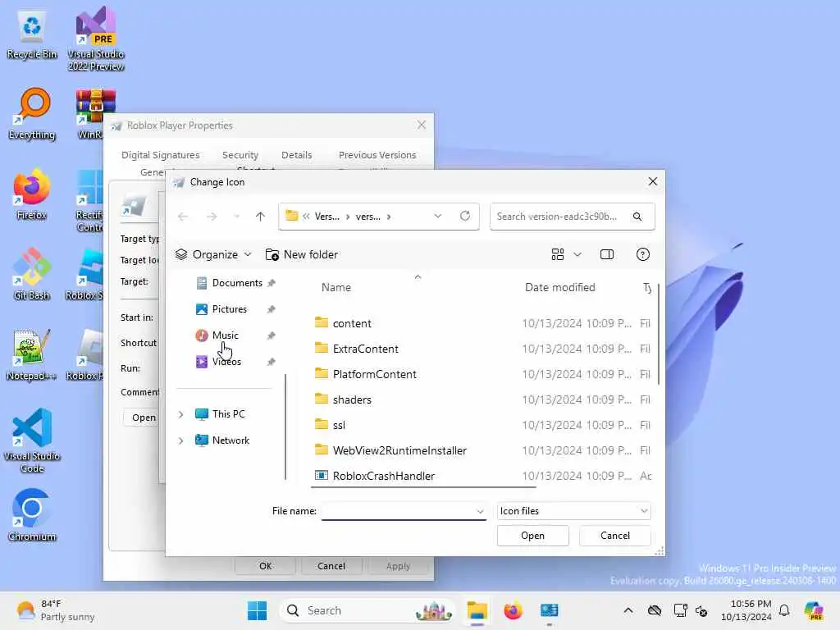
Task: Cancel the Change Icon dialog
Action: point(614,536)
